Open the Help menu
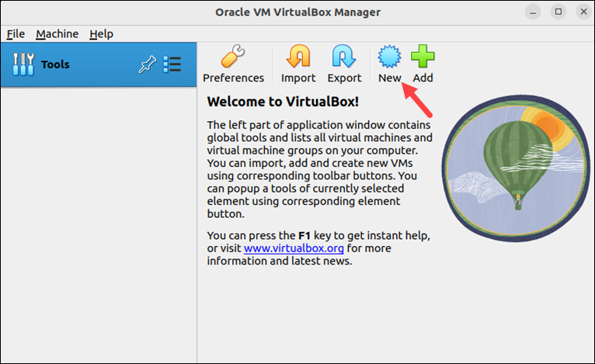The width and height of the screenshot is (595, 364). [x=101, y=34]
